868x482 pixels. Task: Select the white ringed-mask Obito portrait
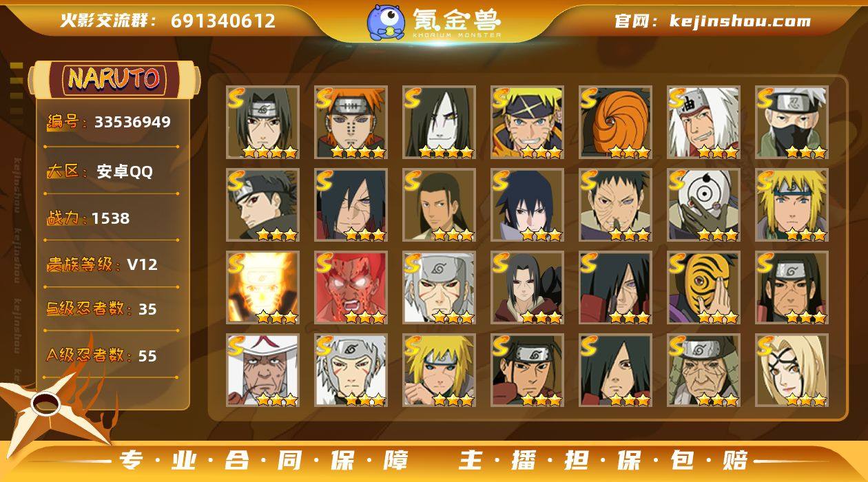pos(703,205)
